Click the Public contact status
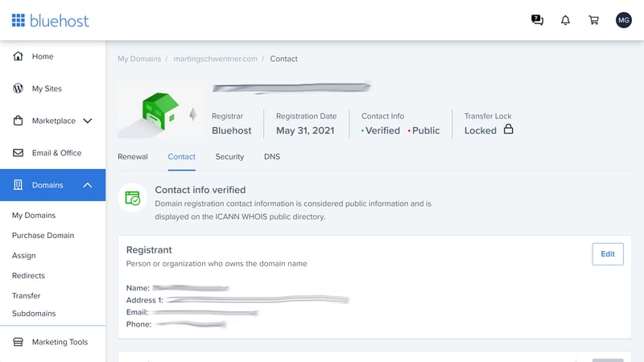Screen dimensions: 644x362 [x=424, y=130]
